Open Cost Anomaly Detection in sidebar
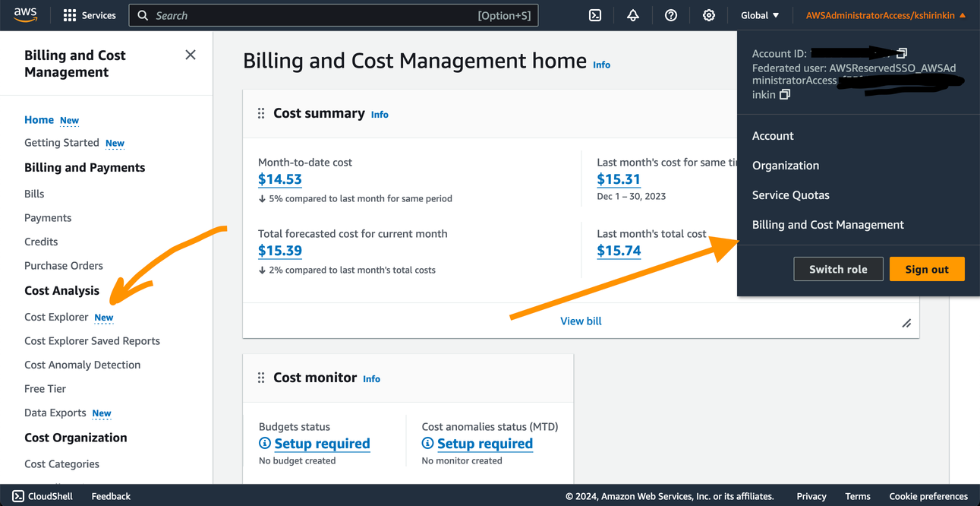Image resolution: width=980 pixels, height=506 pixels. (x=82, y=365)
